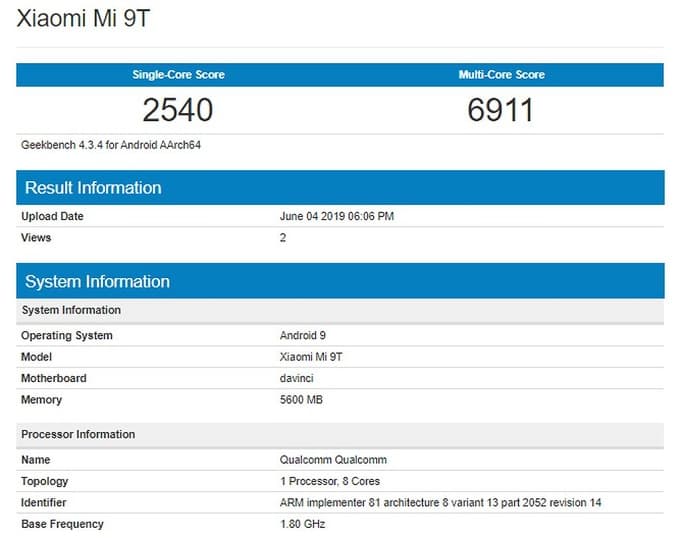The width and height of the screenshot is (680, 538).
Task: Select the Motherboard label
Action: 54,378
